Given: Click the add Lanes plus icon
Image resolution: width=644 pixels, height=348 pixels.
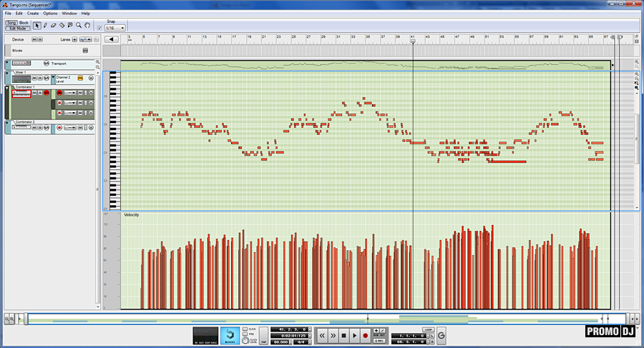Looking at the screenshot, I should click(74, 39).
